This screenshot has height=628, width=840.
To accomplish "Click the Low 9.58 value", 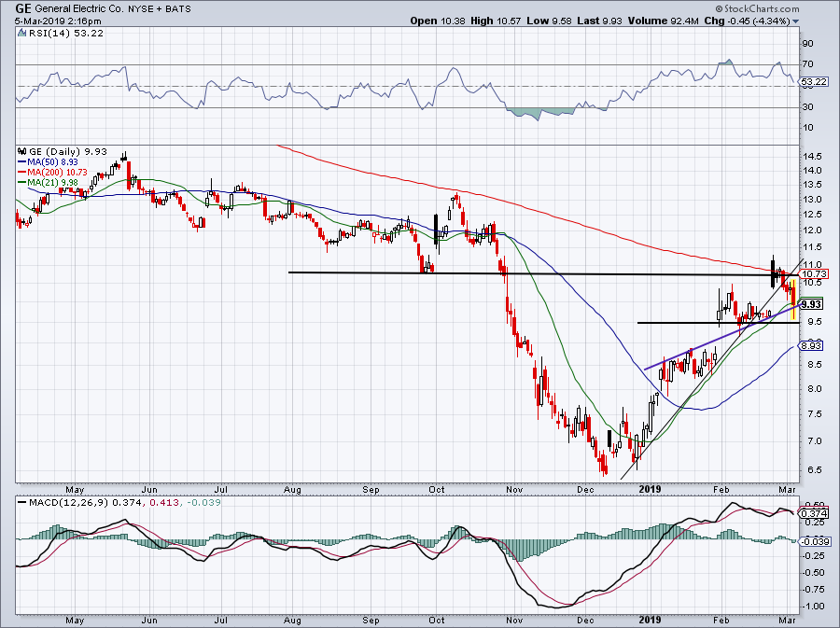I will point(549,21).
